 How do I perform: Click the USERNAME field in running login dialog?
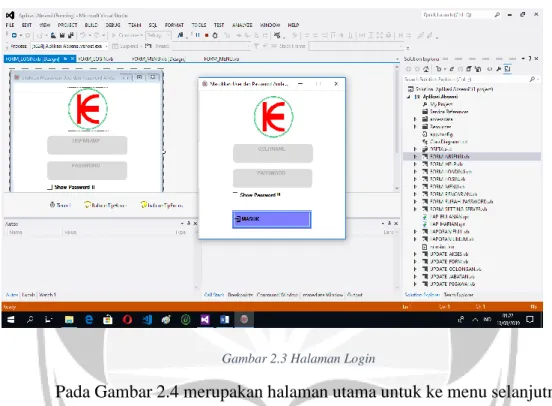[272, 153]
